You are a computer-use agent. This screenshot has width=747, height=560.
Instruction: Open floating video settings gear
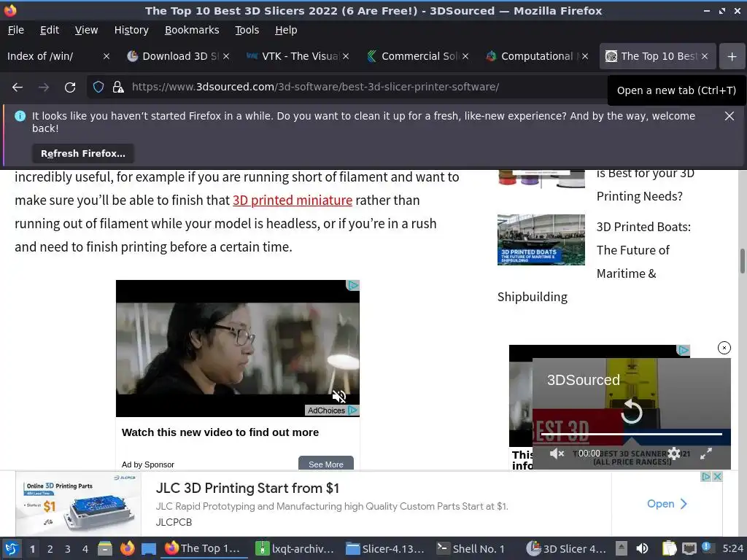point(673,454)
